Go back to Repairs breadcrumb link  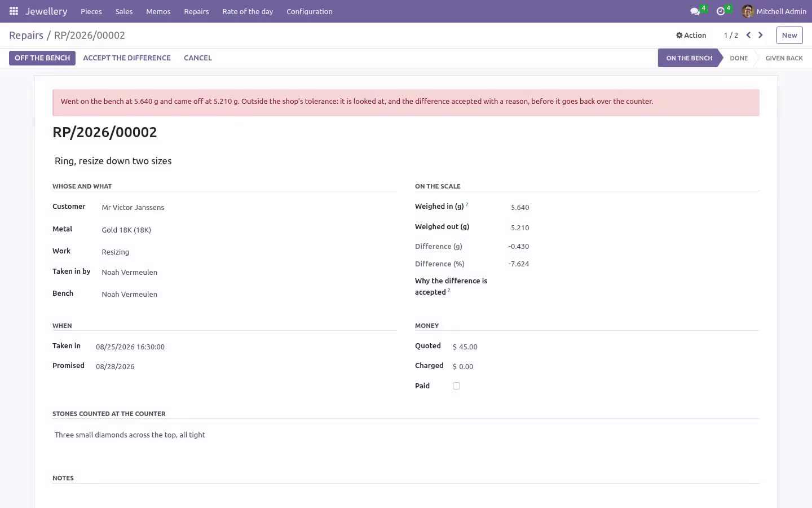26,35
